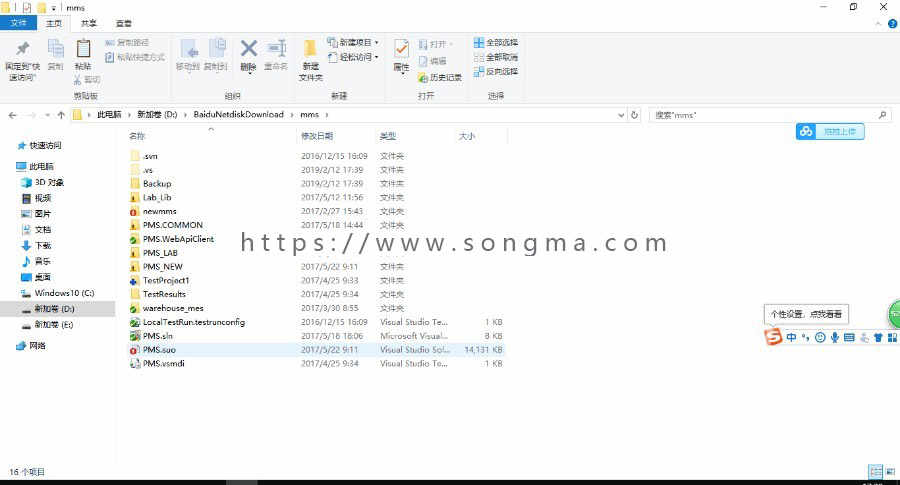
Task: Go back with the Back arrow
Action: pos(13,115)
